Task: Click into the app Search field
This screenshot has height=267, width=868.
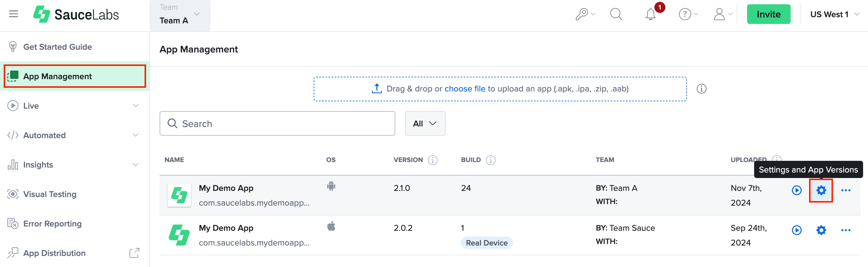Action: [283, 124]
